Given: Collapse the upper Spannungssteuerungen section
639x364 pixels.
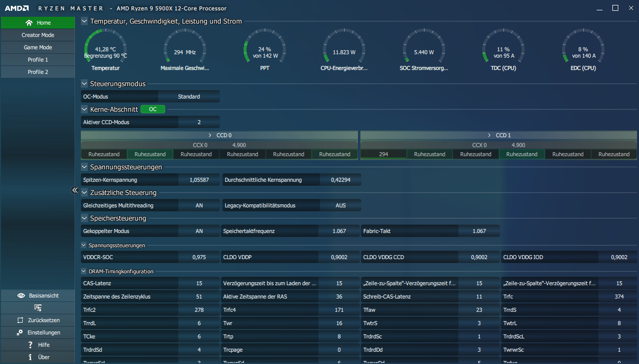Looking at the screenshot, I should pyautogui.click(x=84, y=167).
